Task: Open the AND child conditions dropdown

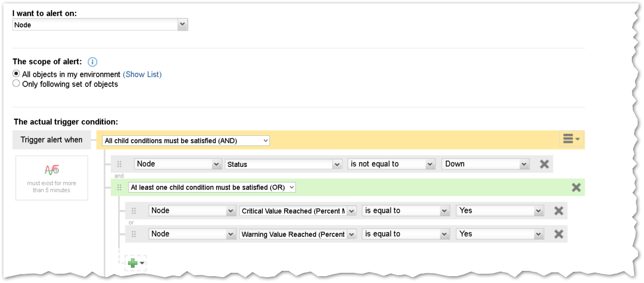Action: 186,141
